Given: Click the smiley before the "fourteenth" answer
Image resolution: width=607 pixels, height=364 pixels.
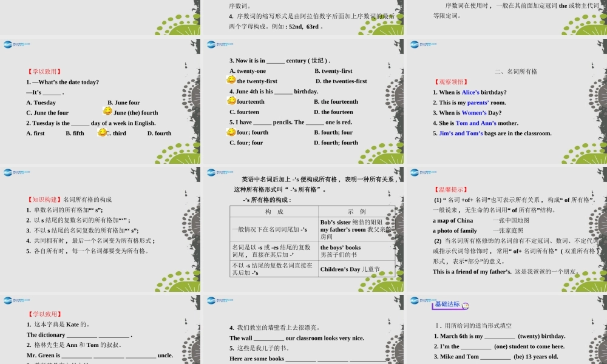Looking at the screenshot, I should tap(231, 100).
